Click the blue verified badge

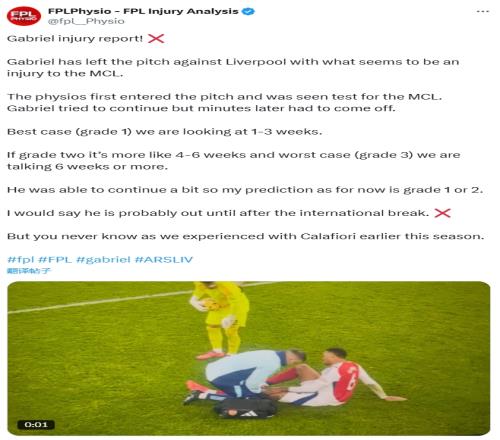coord(248,11)
